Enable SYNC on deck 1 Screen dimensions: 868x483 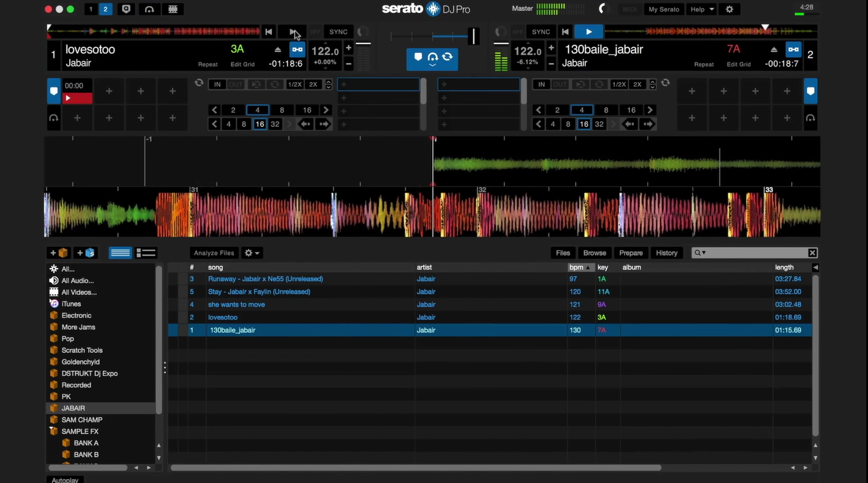coord(338,32)
